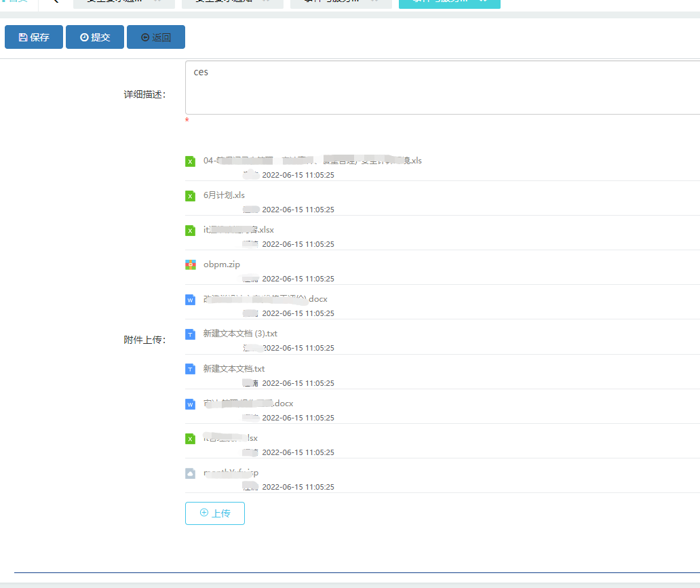Open the 新建文本文档.txt attachment
700x588 pixels.
234,369
